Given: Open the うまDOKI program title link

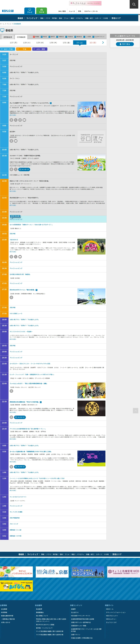Looking at the screenshot, I should (14, 240).
